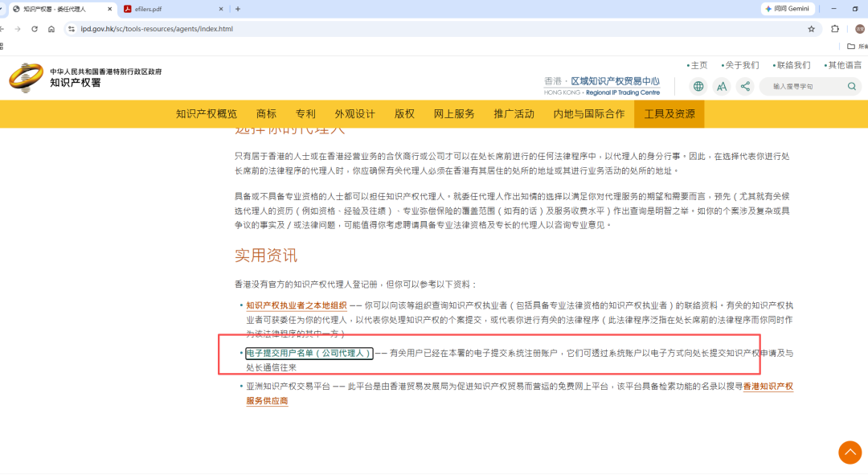Click the browser back arrow
868x475 pixels.
click(2, 29)
